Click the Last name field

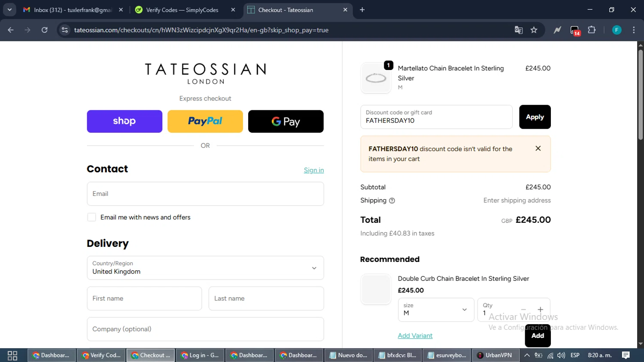[266, 298]
